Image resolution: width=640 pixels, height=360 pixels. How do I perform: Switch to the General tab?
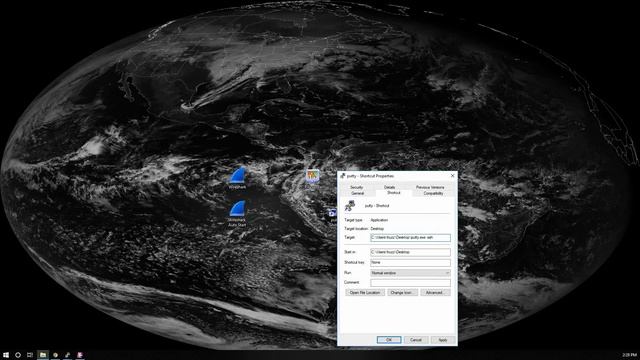[x=358, y=193]
